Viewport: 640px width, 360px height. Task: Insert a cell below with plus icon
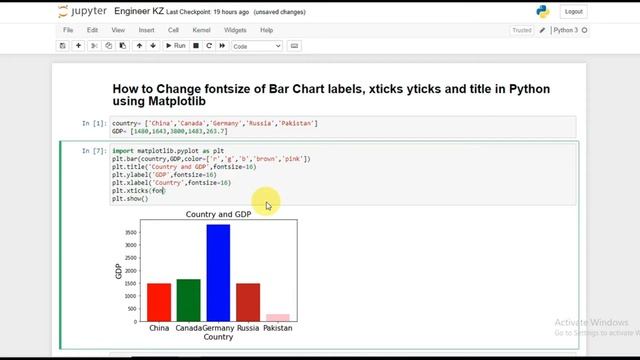point(78,46)
